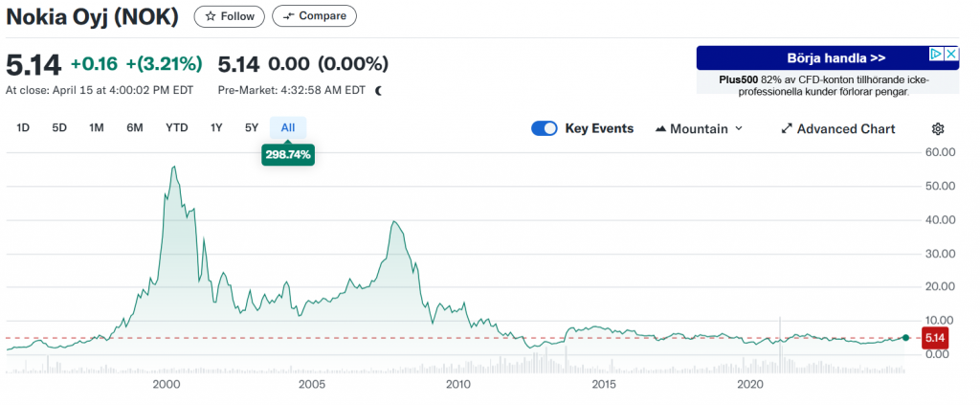Choose the 1Y time range
This screenshot has width=980, height=405.
(x=216, y=127)
